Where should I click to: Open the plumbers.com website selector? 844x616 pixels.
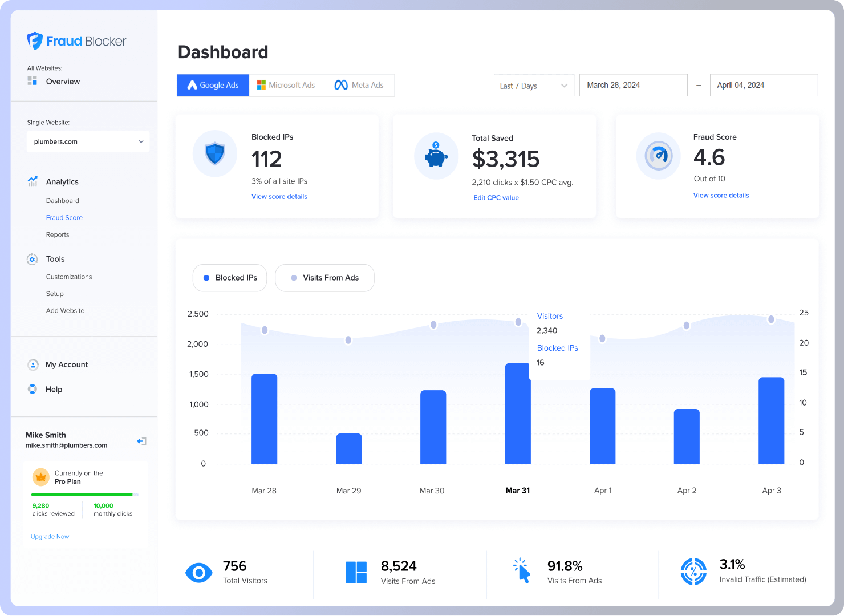pyautogui.click(x=87, y=141)
